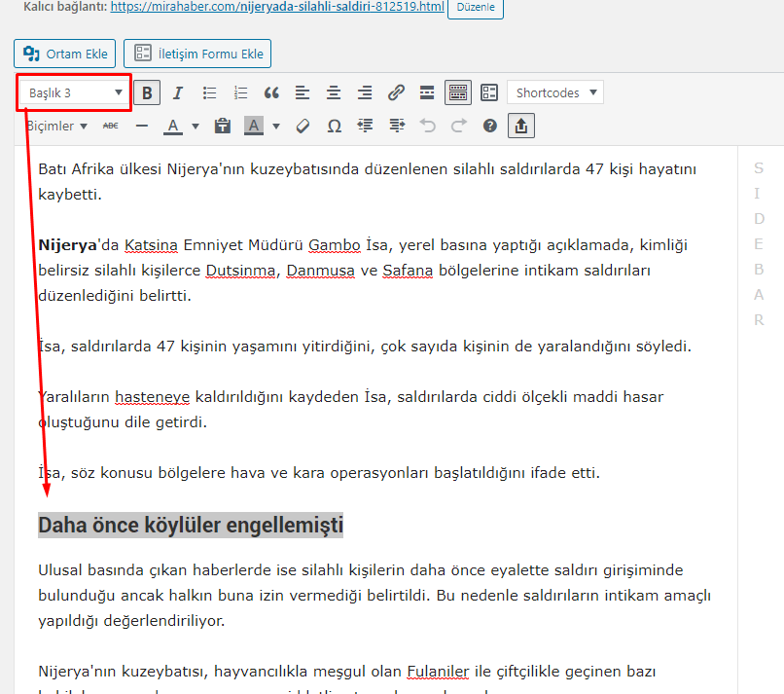
Task: Expand the Shortcodes dropdown
Action: click(x=554, y=92)
